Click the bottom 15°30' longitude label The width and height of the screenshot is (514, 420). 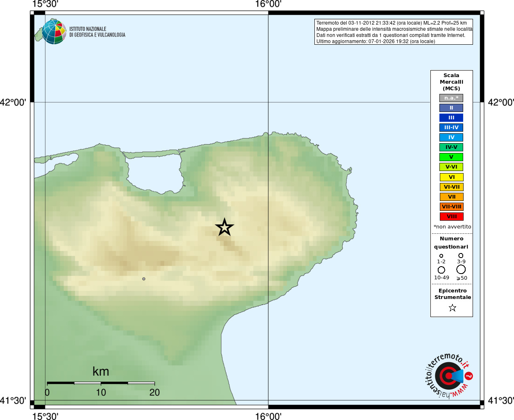click(x=45, y=416)
